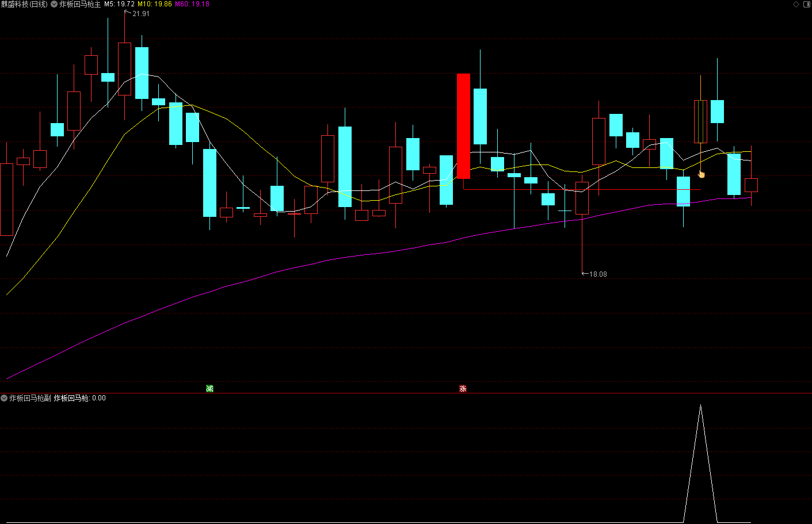Click the hand cursor pointer icon on chart
Image resolution: width=812 pixels, height=524 pixels.
pyautogui.click(x=701, y=174)
